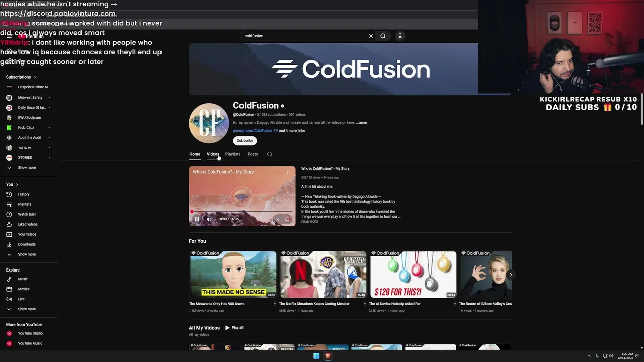Open the All My Videos section heading
The height and width of the screenshot is (362, 644).
204,328
